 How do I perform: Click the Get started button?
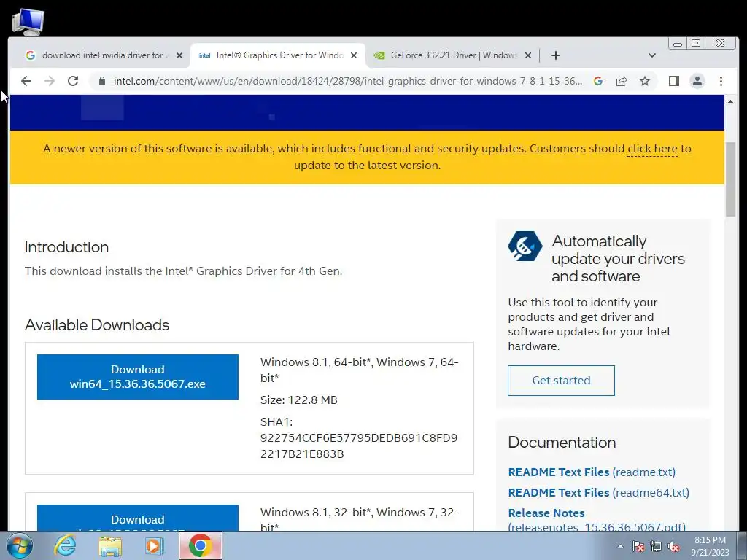pyautogui.click(x=561, y=381)
